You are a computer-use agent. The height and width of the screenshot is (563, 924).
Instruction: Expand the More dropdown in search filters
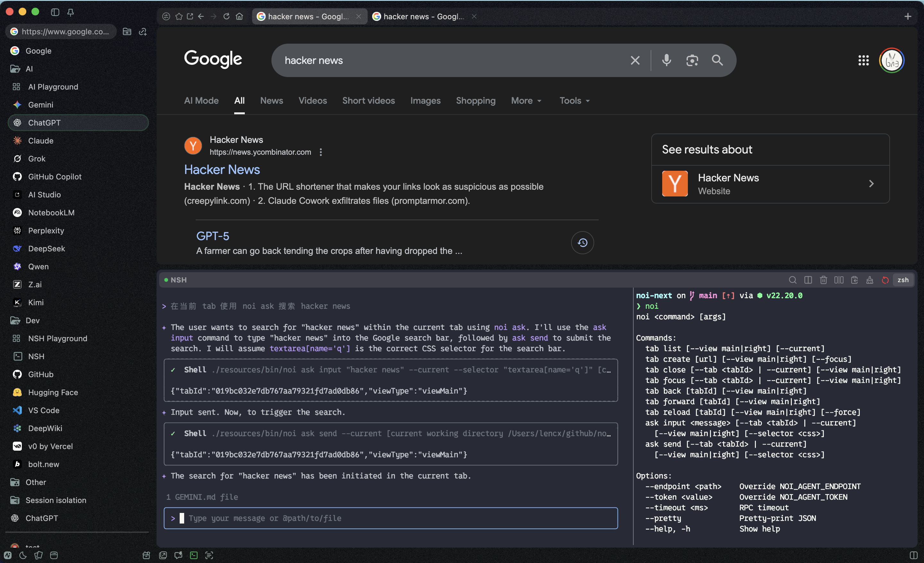526,100
